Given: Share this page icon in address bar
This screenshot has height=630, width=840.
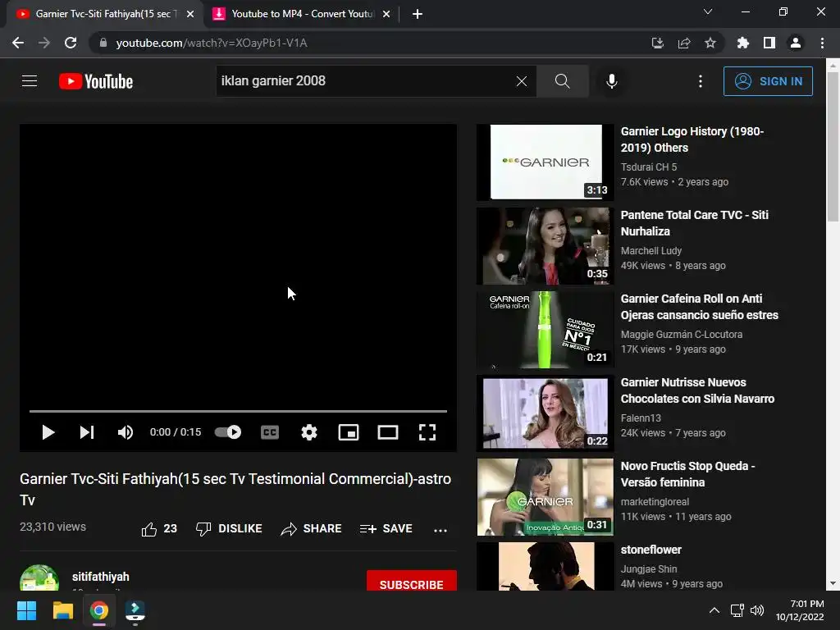Looking at the screenshot, I should (x=683, y=43).
